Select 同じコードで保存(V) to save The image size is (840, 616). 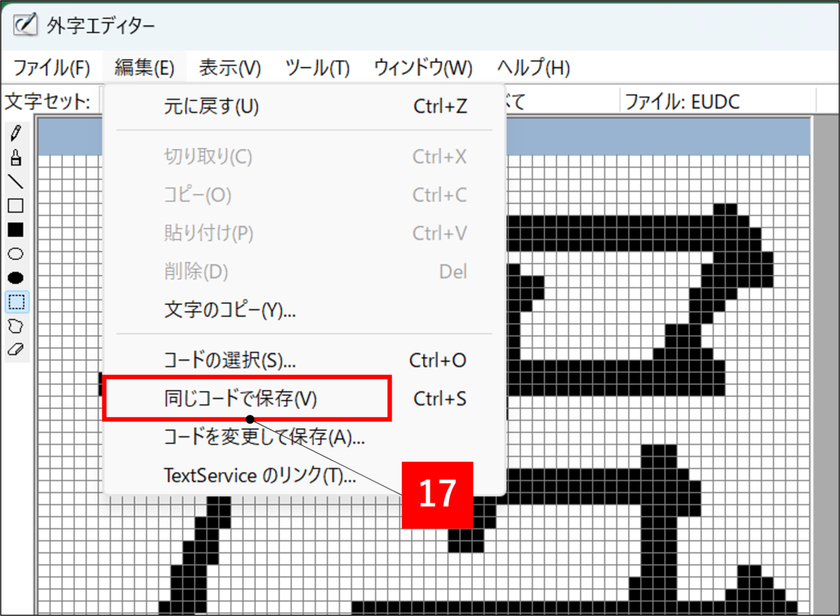pos(305,399)
